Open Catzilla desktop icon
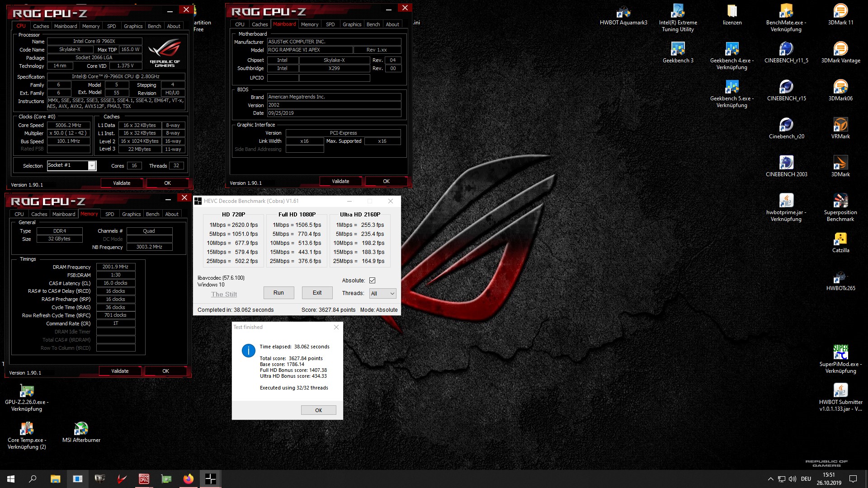 coord(840,243)
